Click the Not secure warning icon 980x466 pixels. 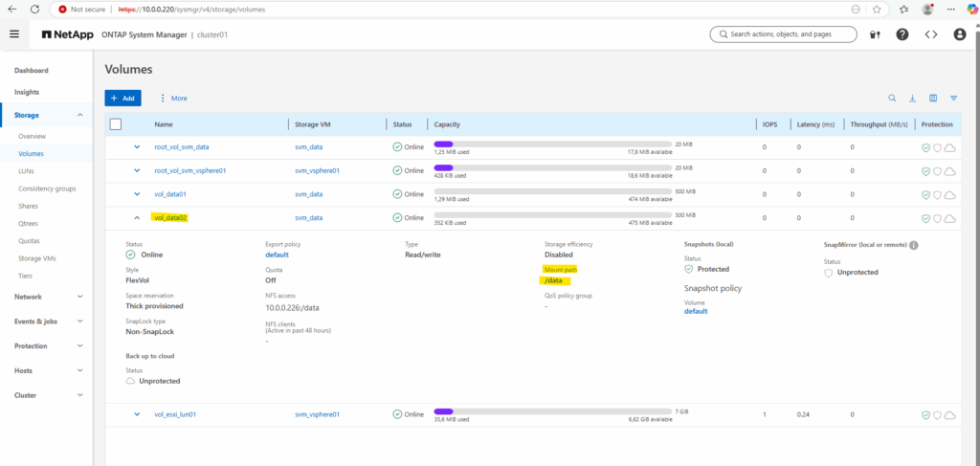point(62,10)
